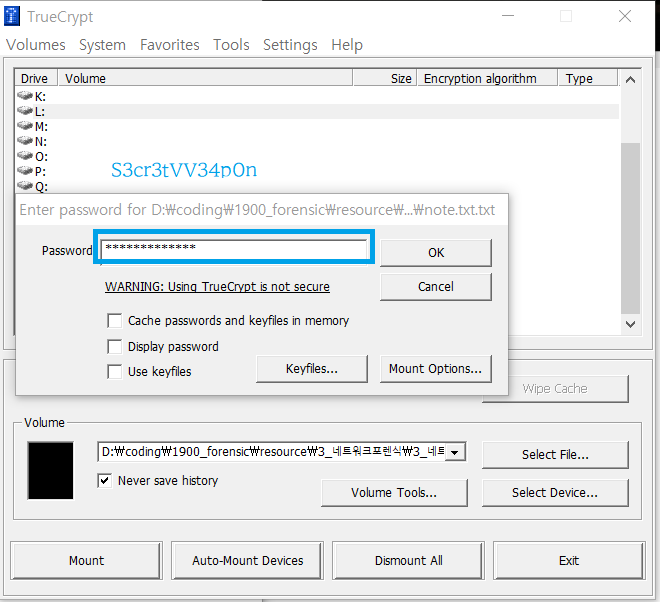Click Auto-Mount Devices
The height and width of the screenshot is (602, 660).
[248, 561]
